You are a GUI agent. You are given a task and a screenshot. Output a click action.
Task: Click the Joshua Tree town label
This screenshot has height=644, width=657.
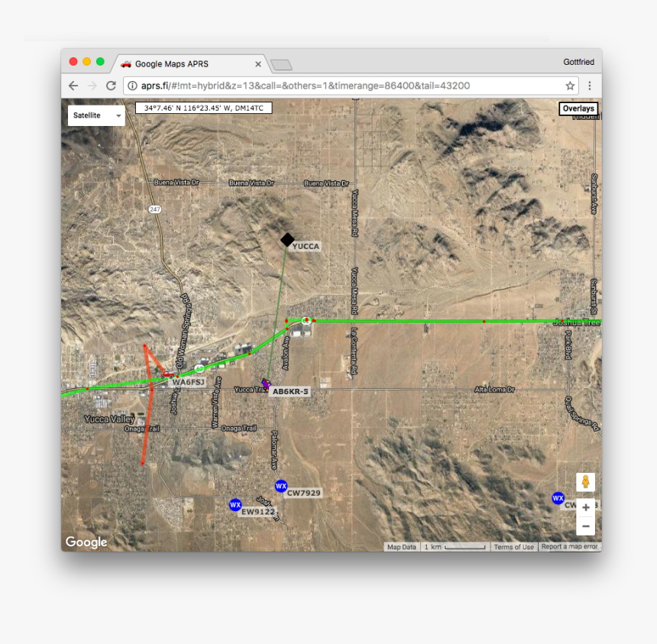[577, 322]
